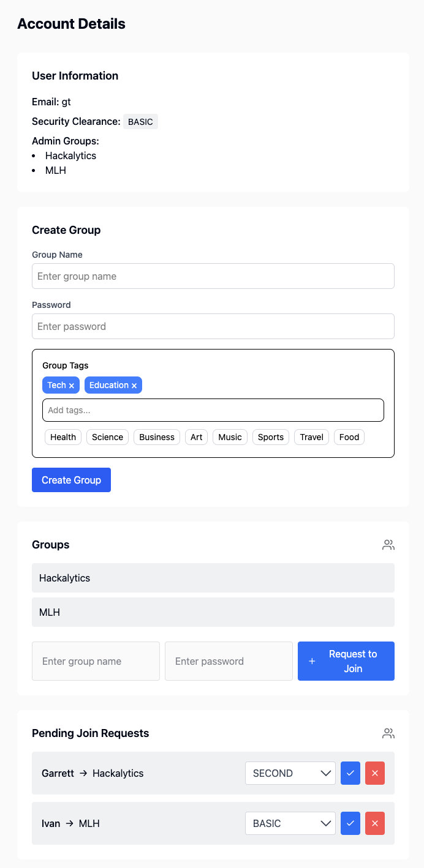Remove the Tech tag with its x

[x=72, y=386]
